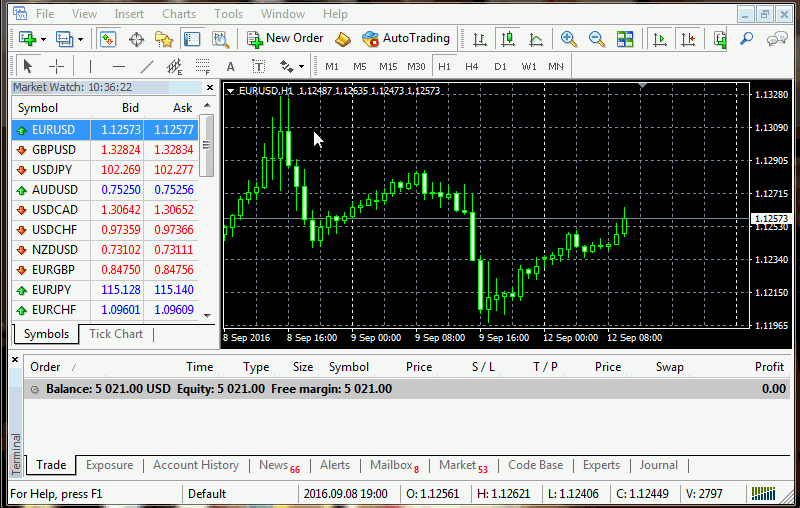Select the M1 timeframe
This screenshot has width=800, height=508.
pyautogui.click(x=332, y=67)
